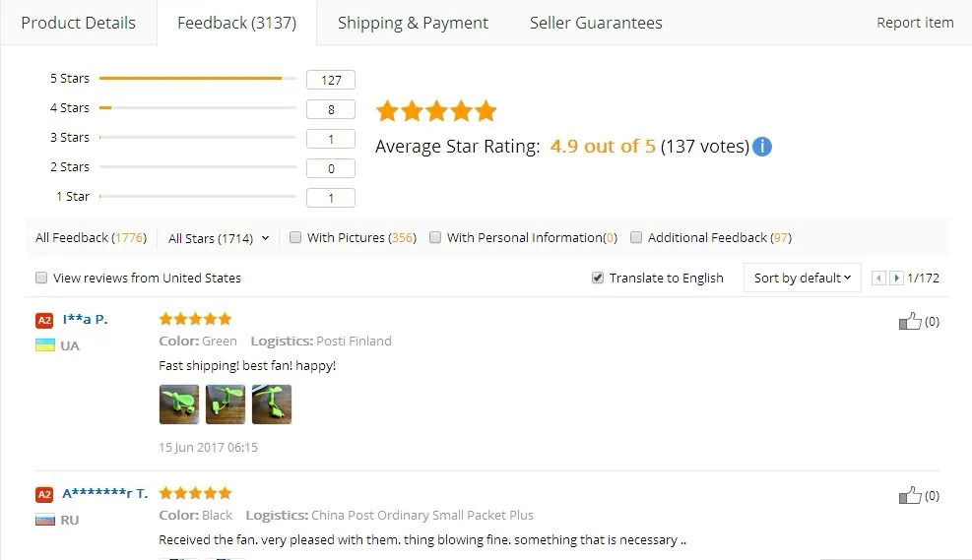Open the Sort by default dropdown
This screenshot has height=560, width=972.
point(802,278)
